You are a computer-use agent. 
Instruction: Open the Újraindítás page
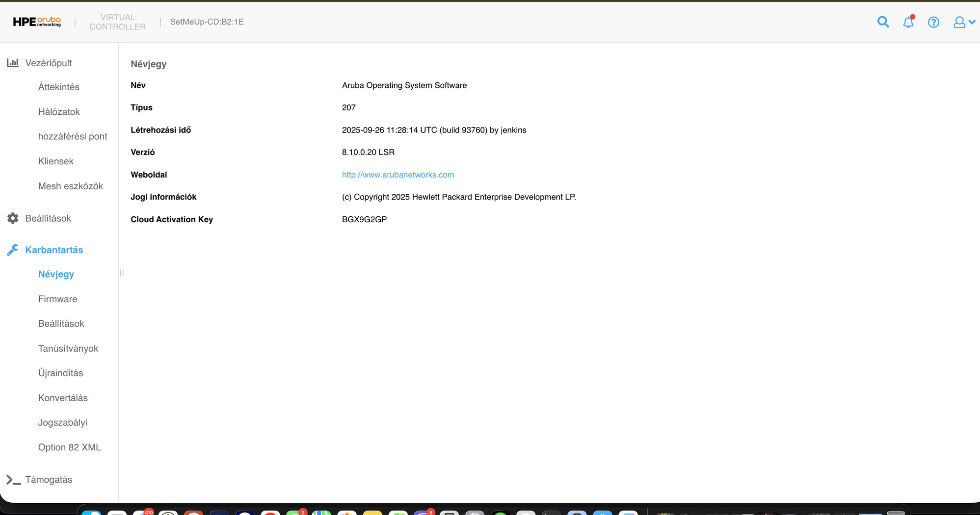pos(60,373)
